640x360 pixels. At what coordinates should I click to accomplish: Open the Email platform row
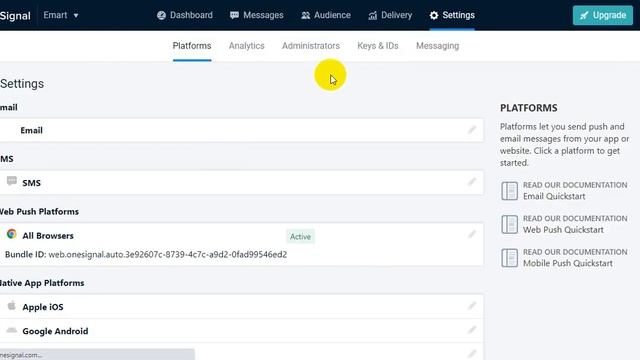(x=242, y=130)
